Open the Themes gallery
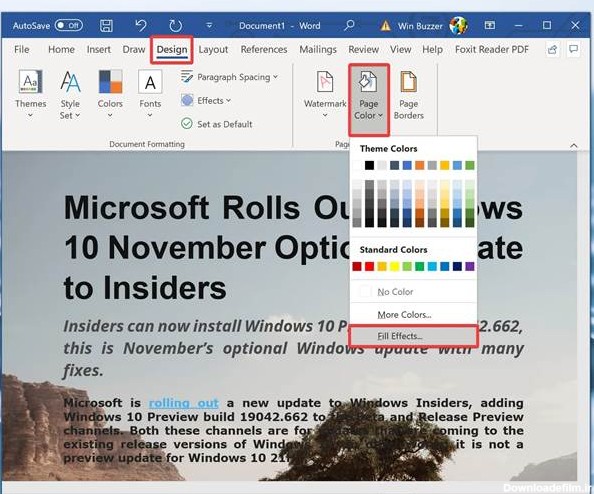 (31, 94)
